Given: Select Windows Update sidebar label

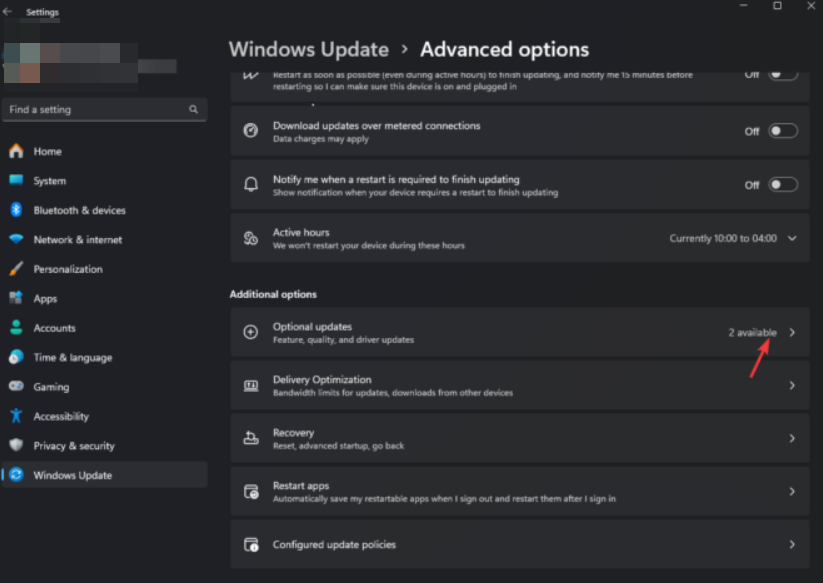Looking at the screenshot, I should coord(72,475).
